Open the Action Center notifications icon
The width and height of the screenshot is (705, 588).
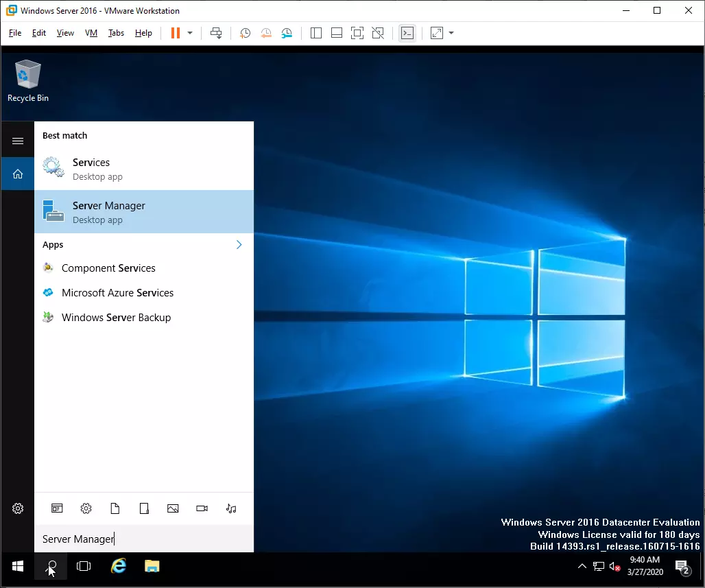click(683, 567)
